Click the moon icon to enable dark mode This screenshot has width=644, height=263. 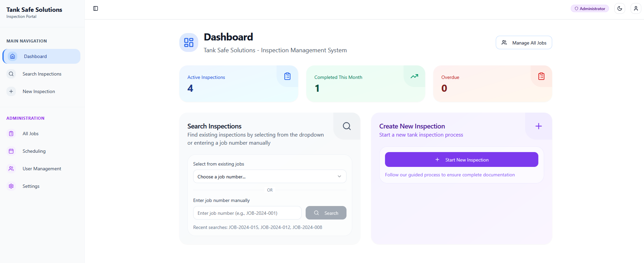[x=620, y=8]
